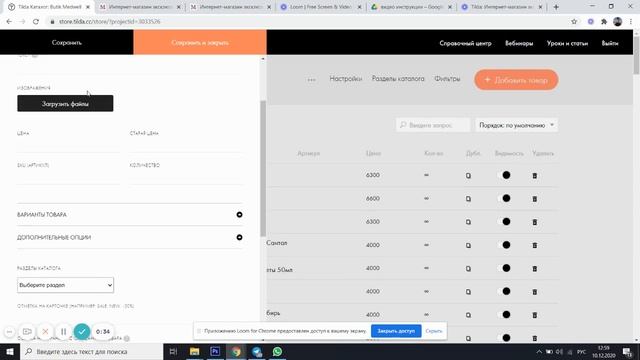
Task: Click the Loom extension icon in the toolbar
Action: tap(591, 22)
